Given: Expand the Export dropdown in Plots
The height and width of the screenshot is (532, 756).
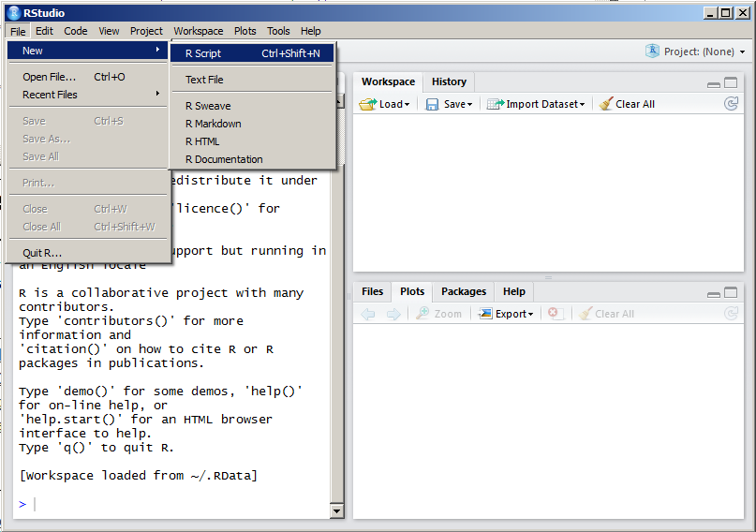Looking at the screenshot, I should [x=506, y=314].
